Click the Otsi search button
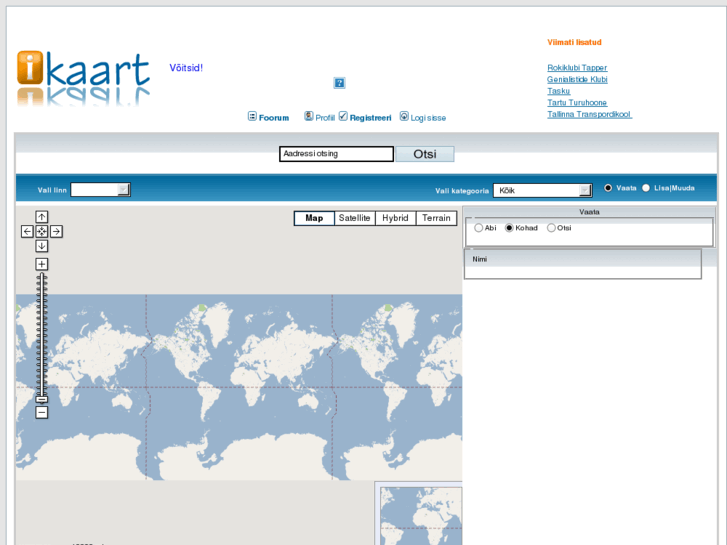This screenshot has height=545, width=727. coord(425,154)
